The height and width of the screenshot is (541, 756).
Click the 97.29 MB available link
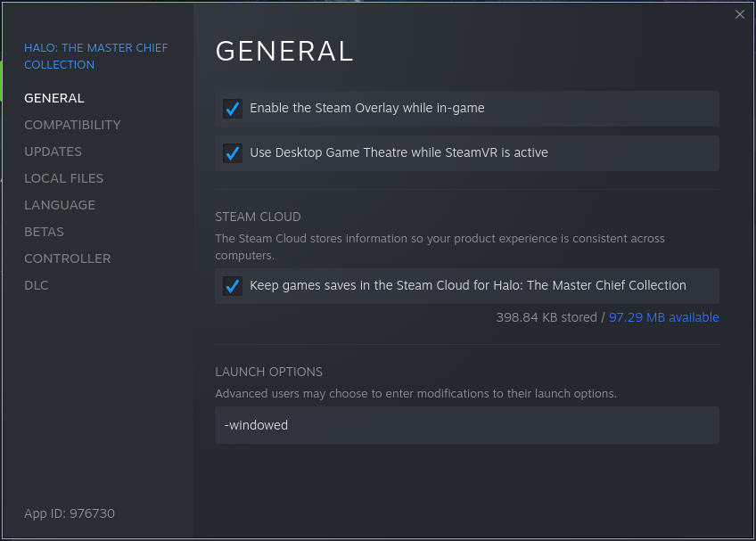663,317
